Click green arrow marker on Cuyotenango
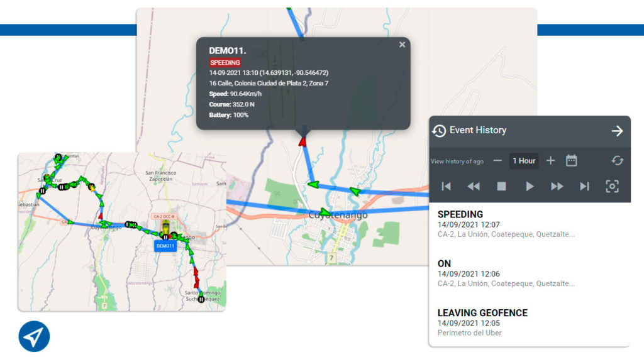 (x=325, y=212)
